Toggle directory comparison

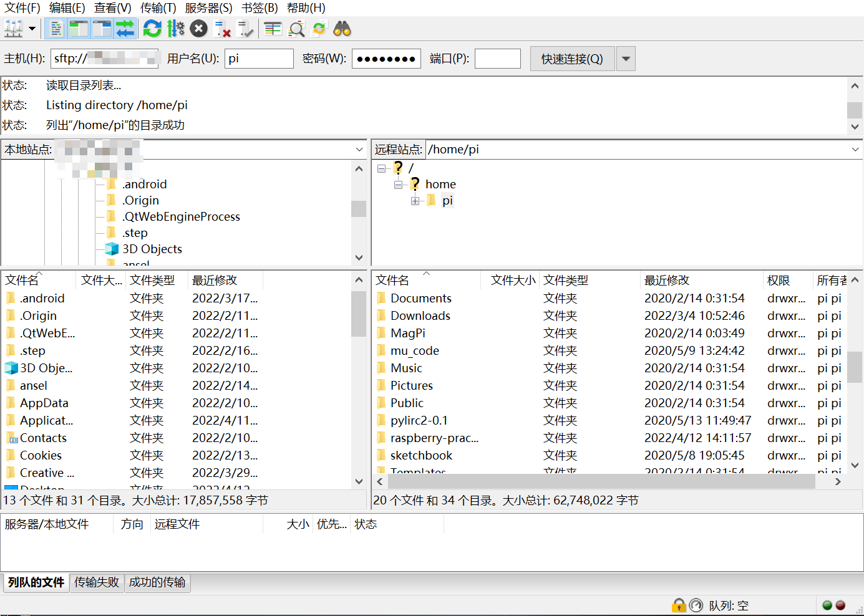pyautogui.click(x=296, y=29)
